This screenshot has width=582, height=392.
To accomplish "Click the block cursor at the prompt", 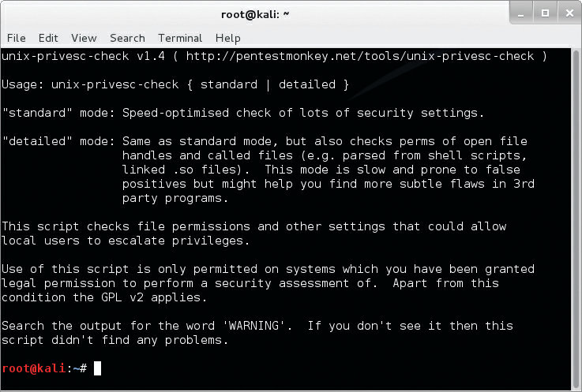I will click(x=97, y=368).
